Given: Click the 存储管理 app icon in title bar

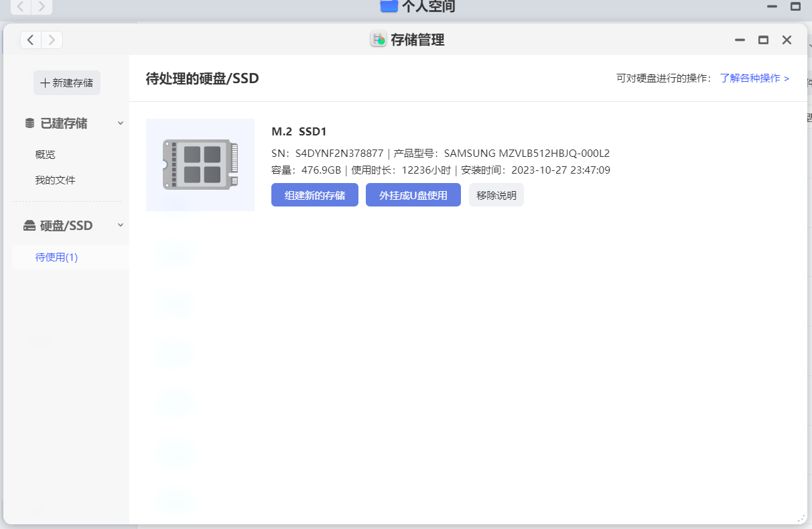Looking at the screenshot, I should coord(379,40).
